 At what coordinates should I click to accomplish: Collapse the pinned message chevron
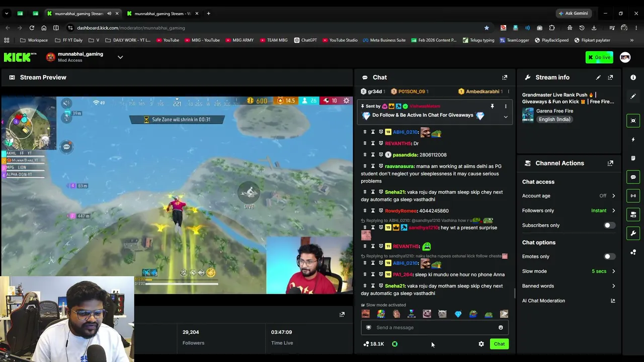click(x=506, y=117)
